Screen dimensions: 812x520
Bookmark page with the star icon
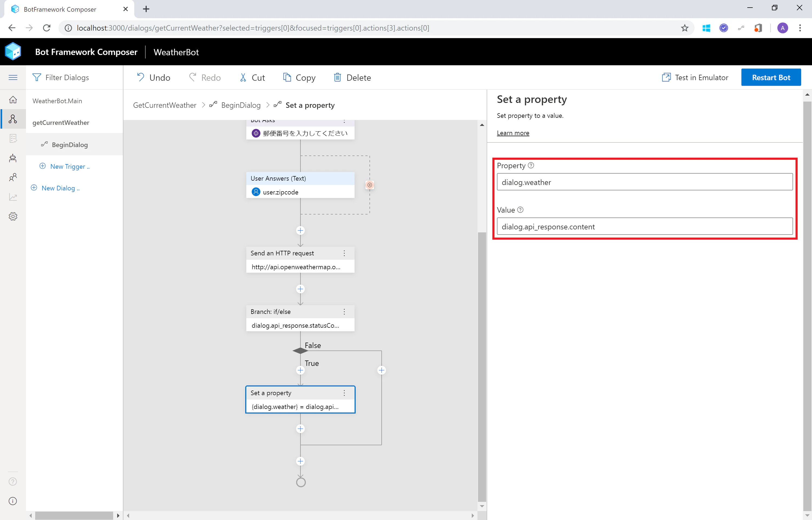coord(684,28)
